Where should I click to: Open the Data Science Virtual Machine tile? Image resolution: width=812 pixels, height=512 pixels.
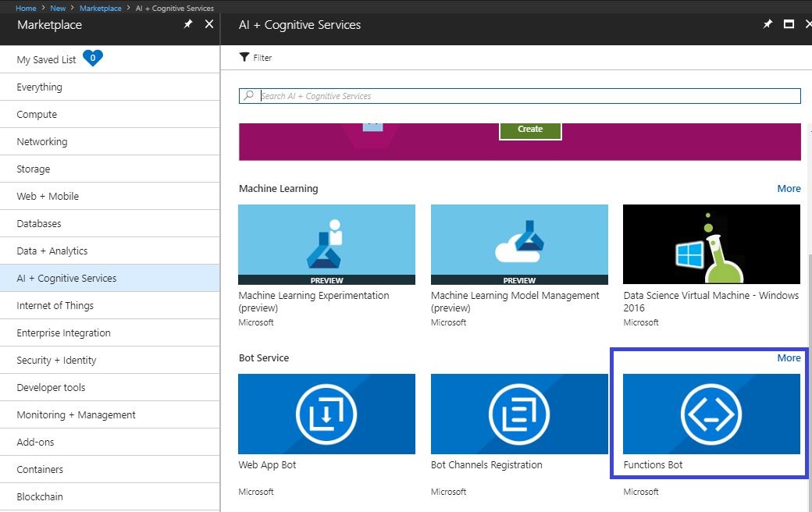[711, 244]
